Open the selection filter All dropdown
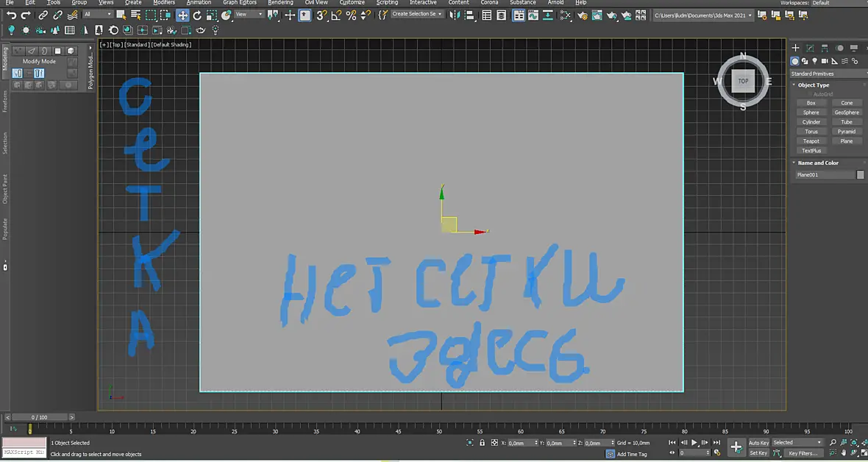868x462 pixels. click(98, 15)
